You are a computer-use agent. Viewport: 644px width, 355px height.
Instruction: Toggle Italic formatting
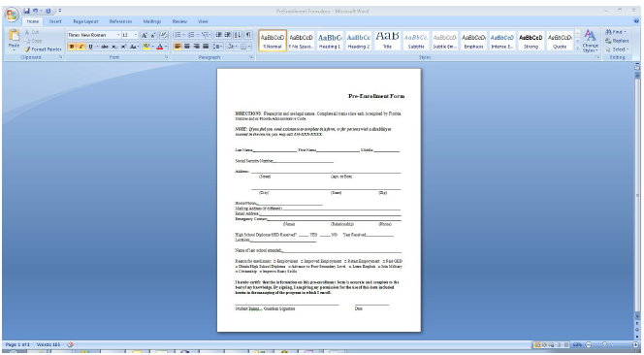(x=80, y=47)
